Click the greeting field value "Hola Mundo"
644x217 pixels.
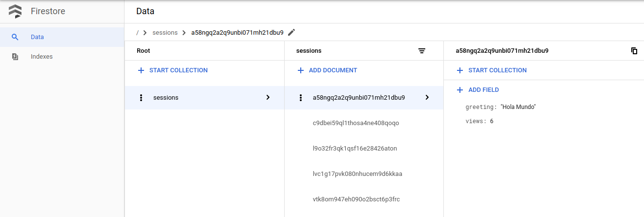click(x=518, y=107)
